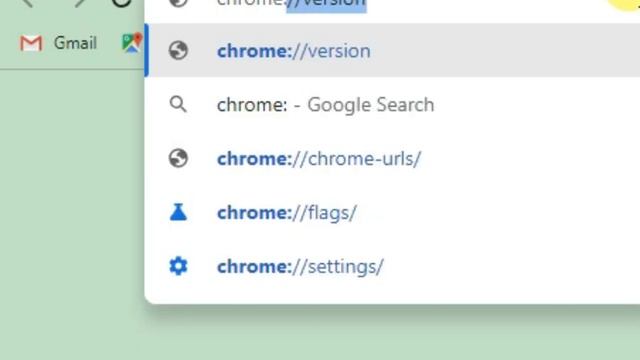Viewport: 640px width, 360px height.
Task: Open the chrome://settings/ suggestion
Action: (x=300, y=267)
